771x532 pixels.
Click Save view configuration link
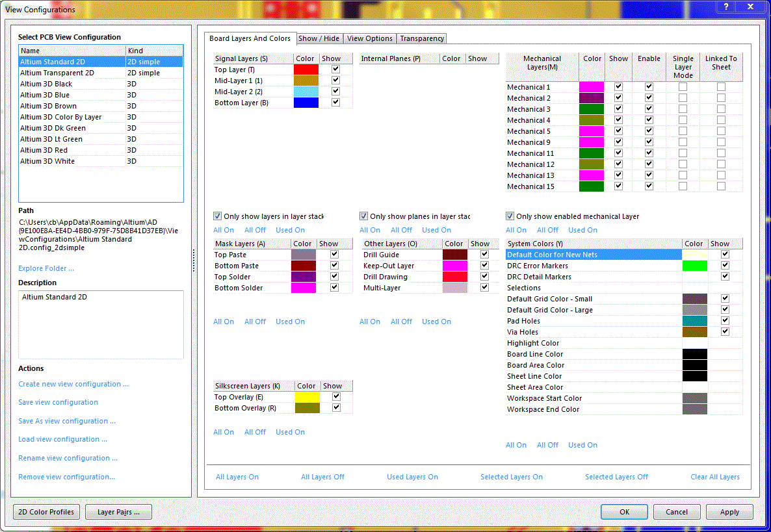(58, 402)
